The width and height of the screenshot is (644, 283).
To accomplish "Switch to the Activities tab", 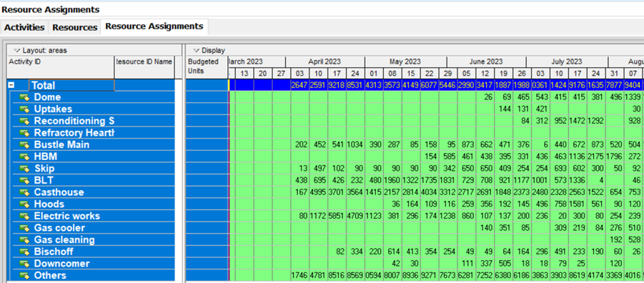I will [x=24, y=28].
